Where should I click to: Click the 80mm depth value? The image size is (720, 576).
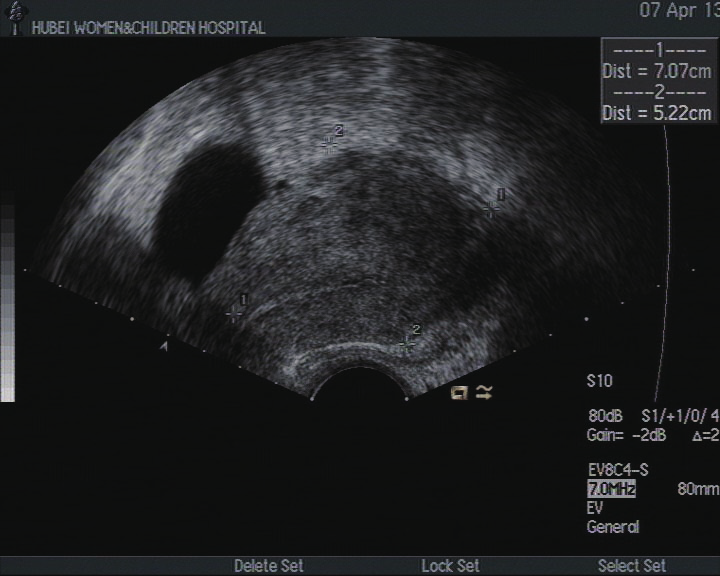(x=697, y=489)
